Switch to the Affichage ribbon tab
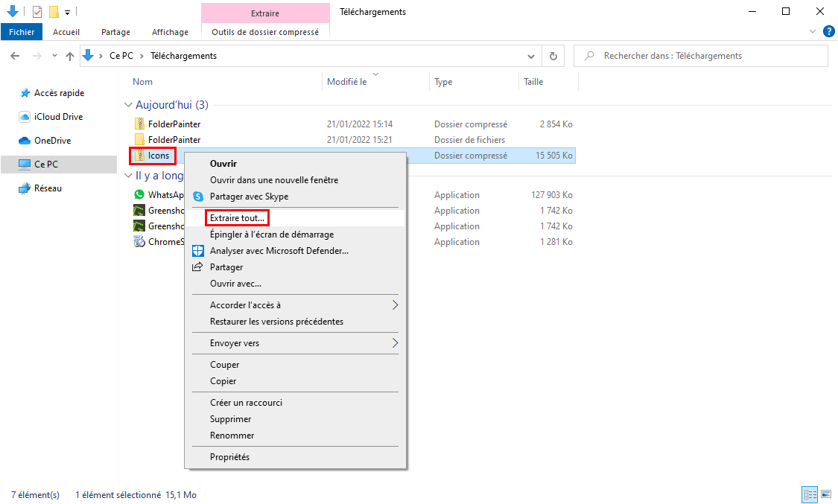This screenshot has height=504, width=838. click(x=170, y=32)
